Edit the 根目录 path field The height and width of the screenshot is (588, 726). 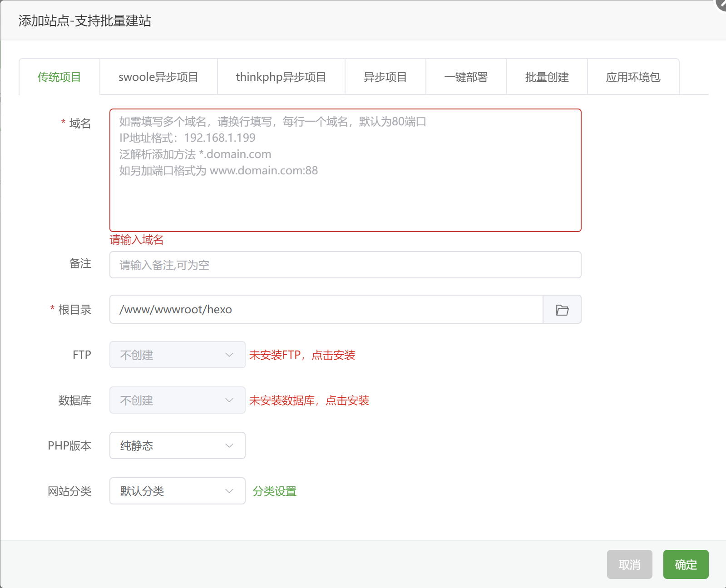tap(326, 310)
